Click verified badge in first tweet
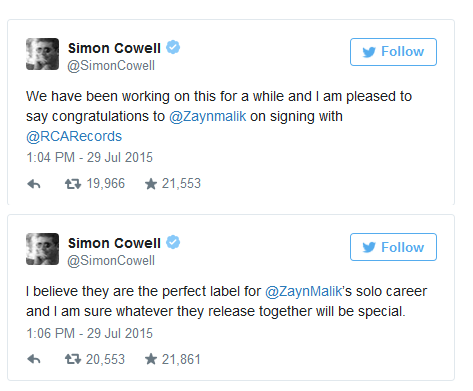The width and height of the screenshot is (473, 391). pos(173,47)
